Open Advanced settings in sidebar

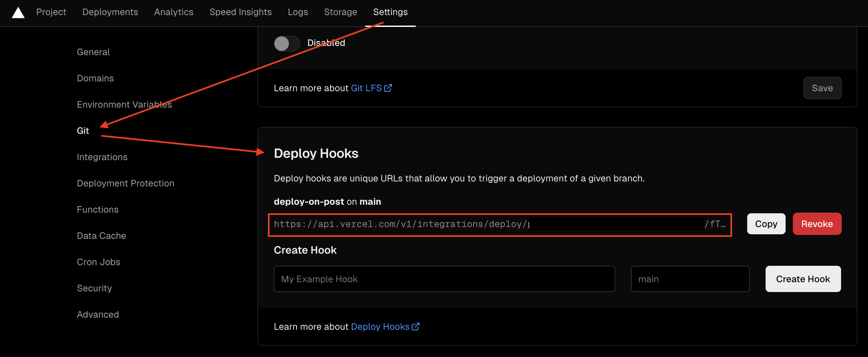pyautogui.click(x=98, y=315)
